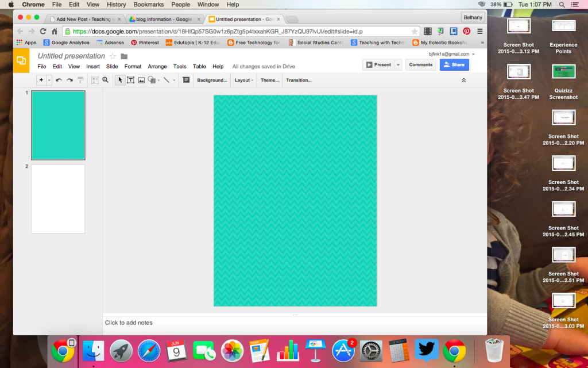Go to Chrome home page icon

pyautogui.click(x=55, y=31)
